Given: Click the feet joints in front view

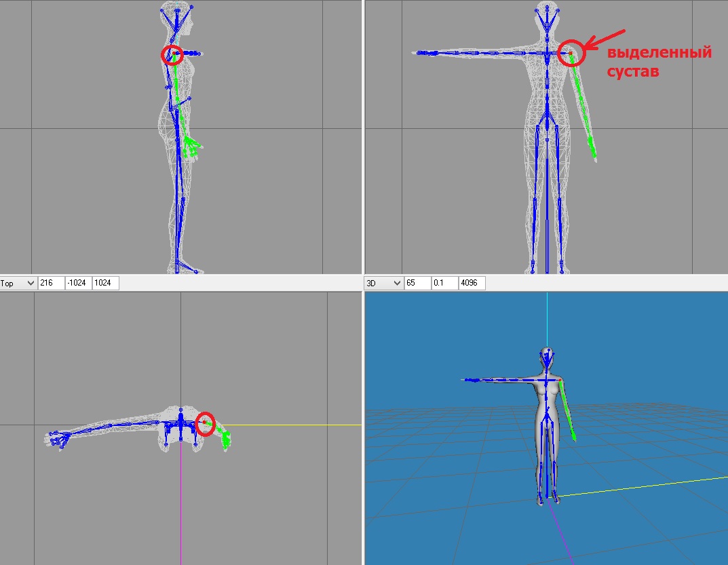Looking at the screenshot, I should point(548,271).
